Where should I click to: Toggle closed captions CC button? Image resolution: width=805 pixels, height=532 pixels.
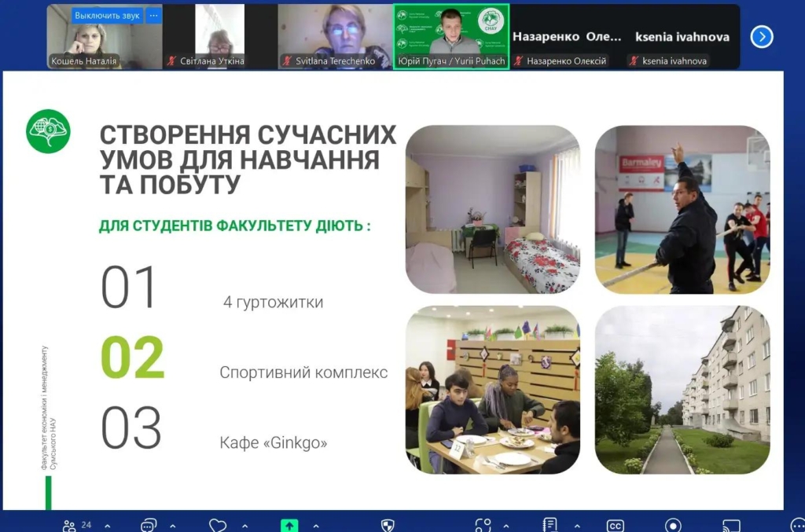tap(615, 526)
